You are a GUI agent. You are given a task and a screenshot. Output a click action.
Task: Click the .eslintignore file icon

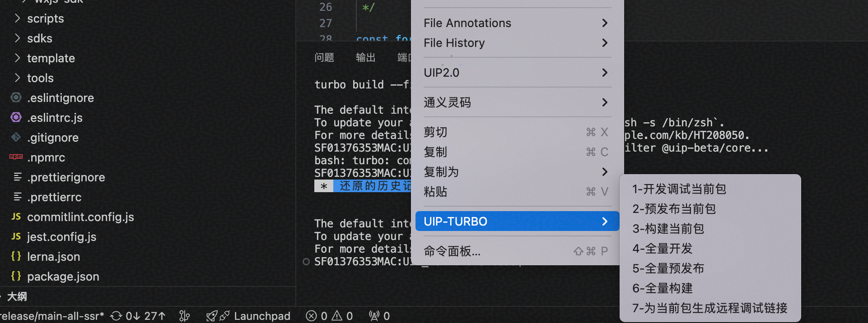[16, 97]
